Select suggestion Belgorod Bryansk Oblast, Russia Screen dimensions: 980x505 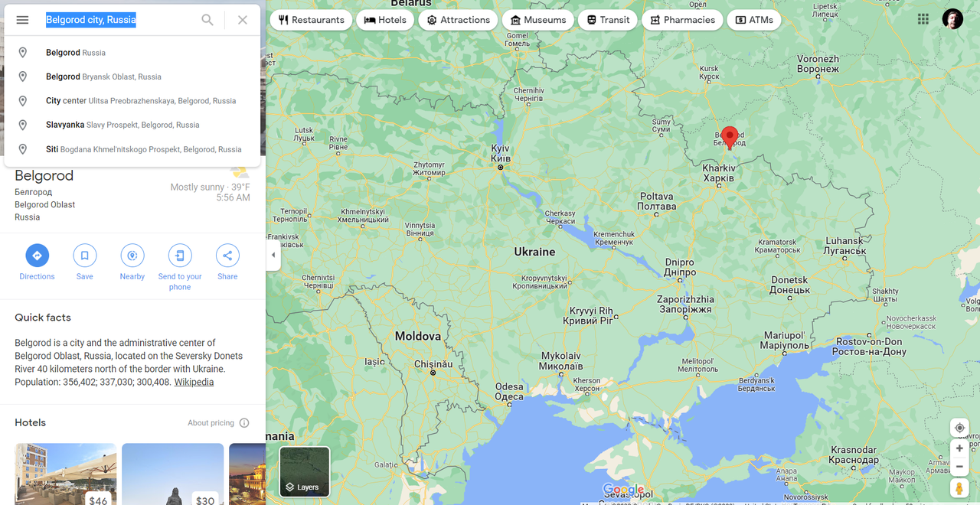point(132,77)
